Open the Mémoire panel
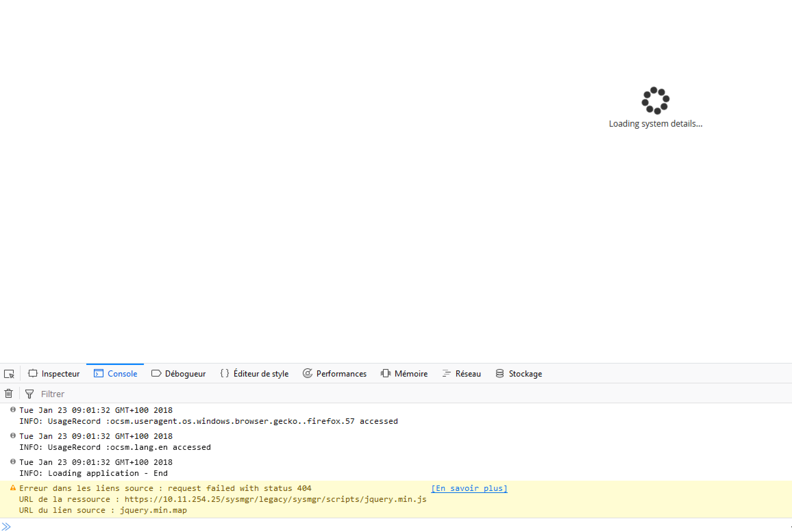Screen dimensions: 792x532 pyautogui.click(x=410, y=373)
